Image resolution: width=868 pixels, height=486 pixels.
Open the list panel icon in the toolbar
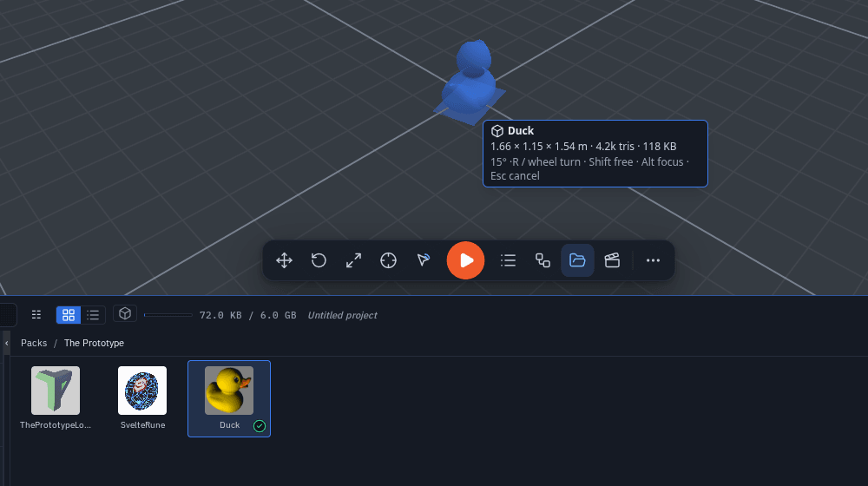click(508, 260)
